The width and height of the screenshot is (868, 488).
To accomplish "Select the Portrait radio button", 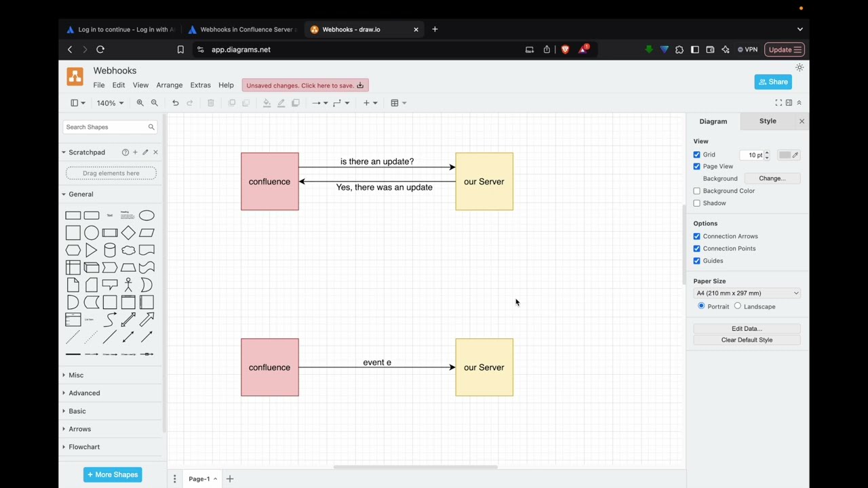I will [x=701, y=306].
